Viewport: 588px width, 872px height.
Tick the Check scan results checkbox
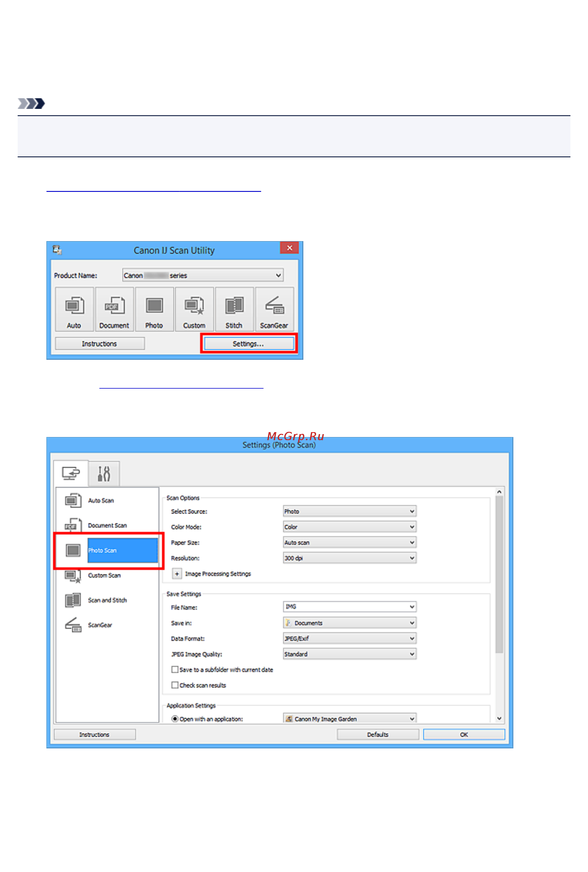coord(175,685)
